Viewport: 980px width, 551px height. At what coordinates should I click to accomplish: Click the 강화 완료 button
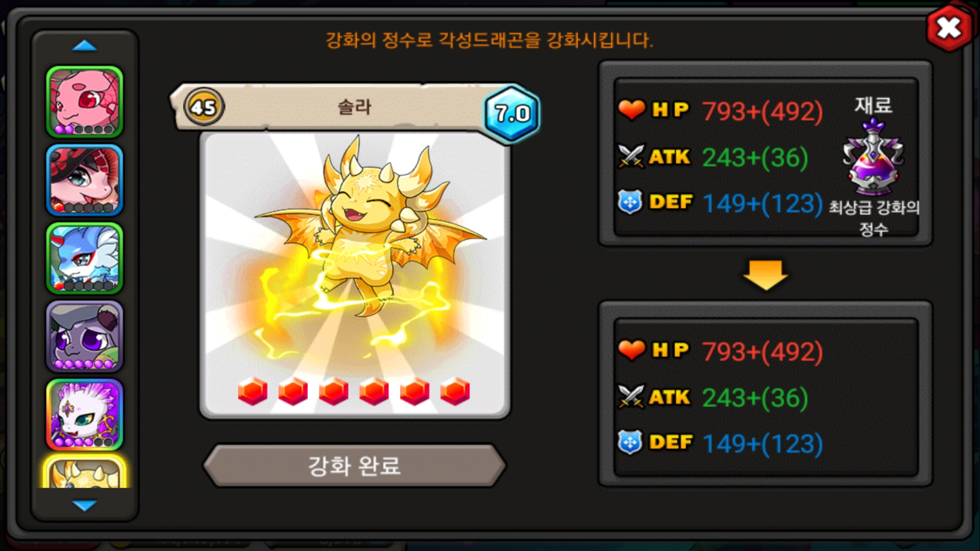pos(354,465)
